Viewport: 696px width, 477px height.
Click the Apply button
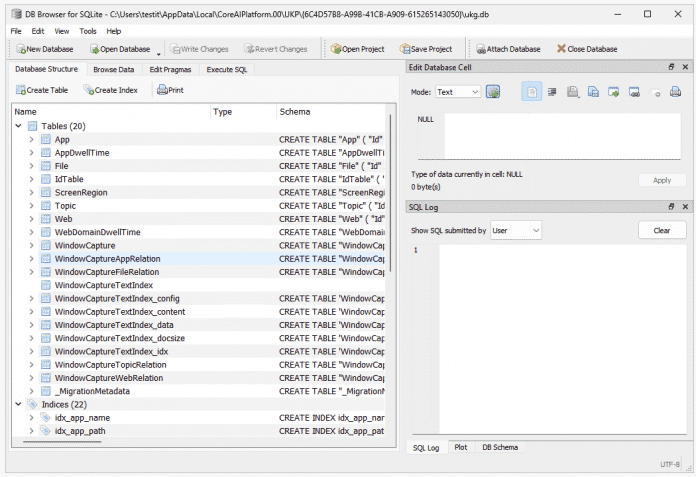(x=662, y=180)
